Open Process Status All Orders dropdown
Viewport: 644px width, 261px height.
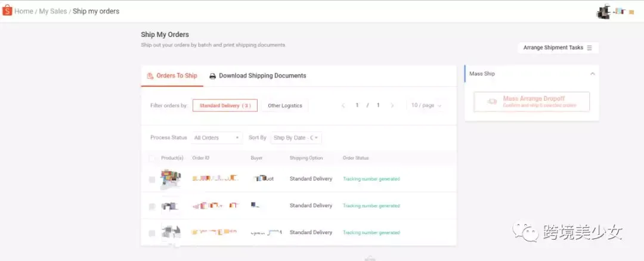(x=217, y=138)
